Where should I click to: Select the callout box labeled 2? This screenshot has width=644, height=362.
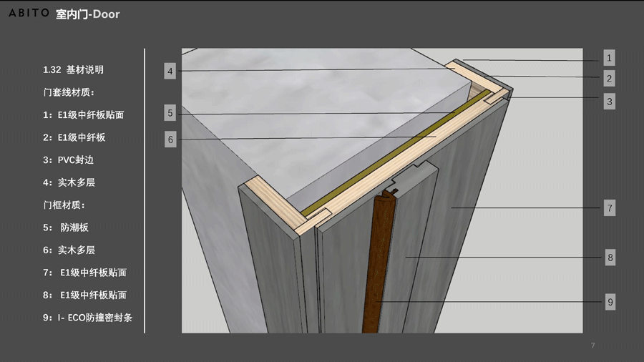coord(609,79)
